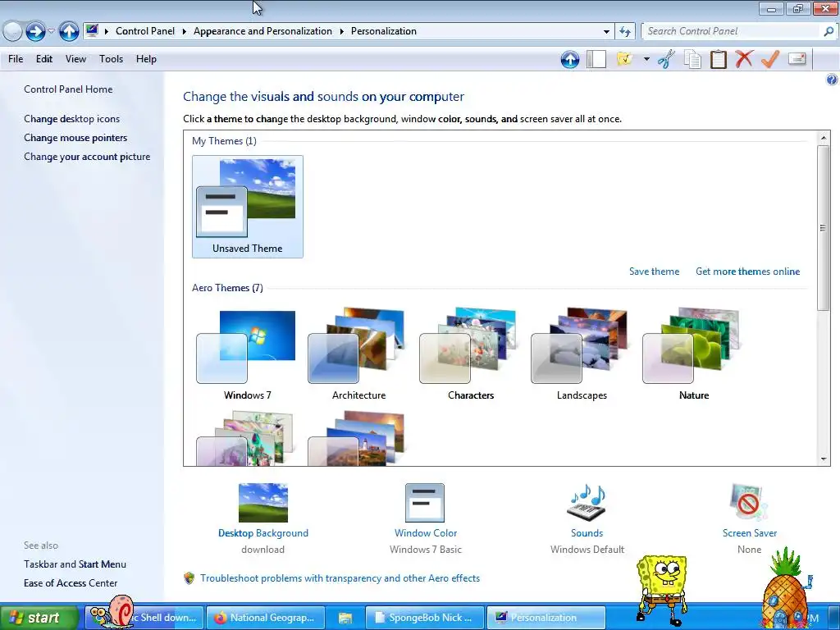Open Taskbar and Start Menu link
The height and width of the screenshot is (630, 840).
[75, 564]
